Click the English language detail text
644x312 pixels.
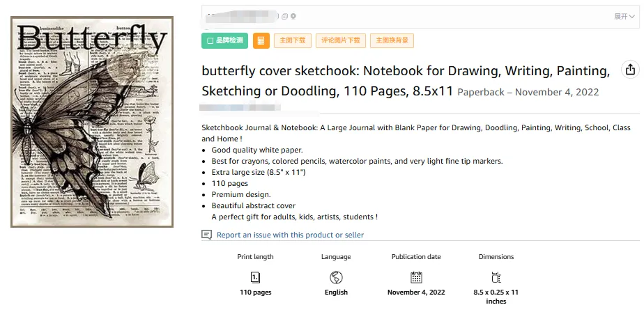336,292
